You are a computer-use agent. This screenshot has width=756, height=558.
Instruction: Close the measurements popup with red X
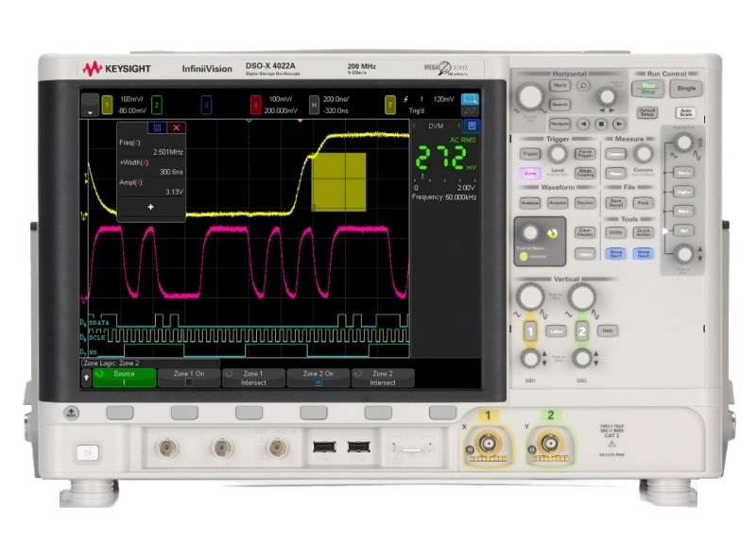tap(176, 127)
